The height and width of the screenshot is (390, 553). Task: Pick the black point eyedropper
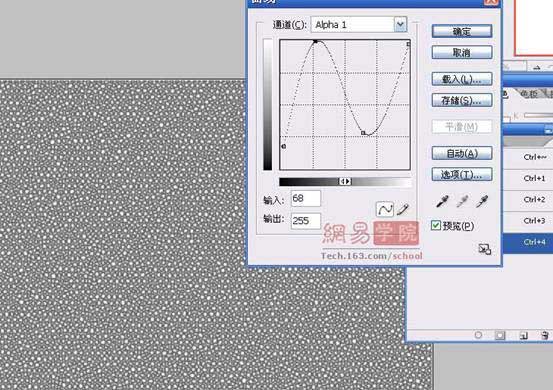coord(442,202)
